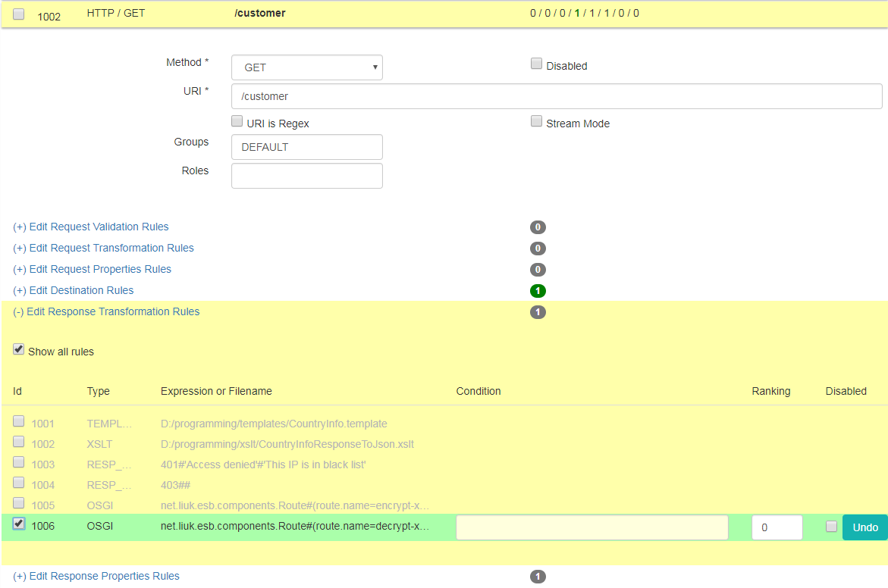Expand Edit Request Transformation Rules
Screen dimensions: 888x588
pos(103,248)
